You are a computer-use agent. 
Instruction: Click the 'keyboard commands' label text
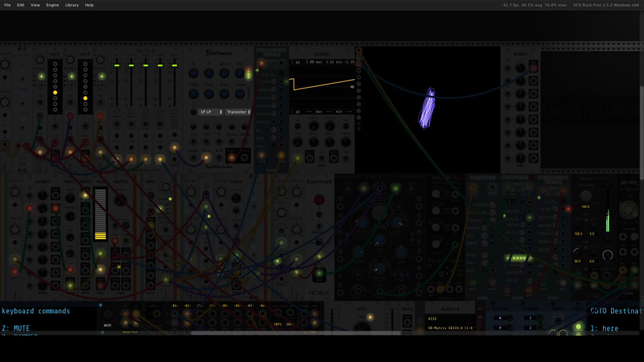coord(36,311)
